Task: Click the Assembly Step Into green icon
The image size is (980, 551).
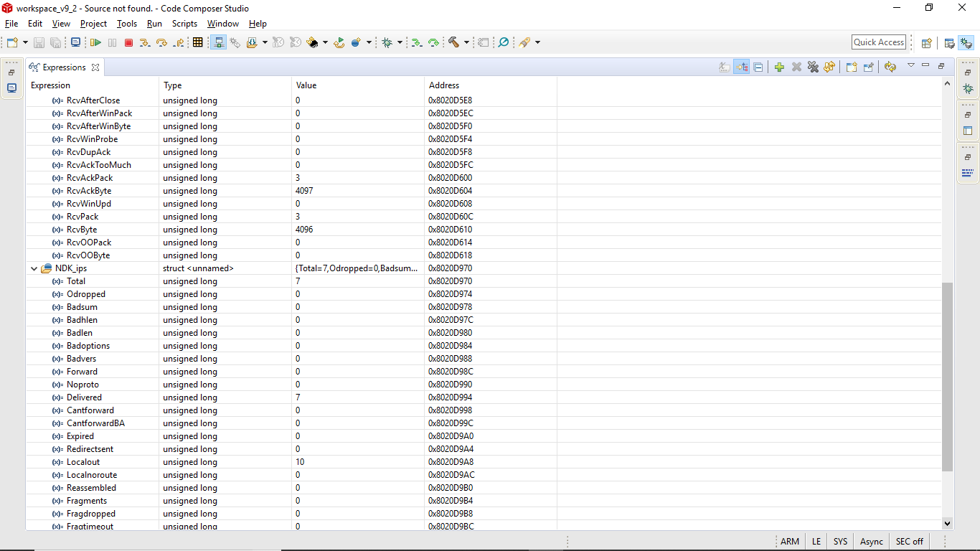Action: click(x=416, y=43)
